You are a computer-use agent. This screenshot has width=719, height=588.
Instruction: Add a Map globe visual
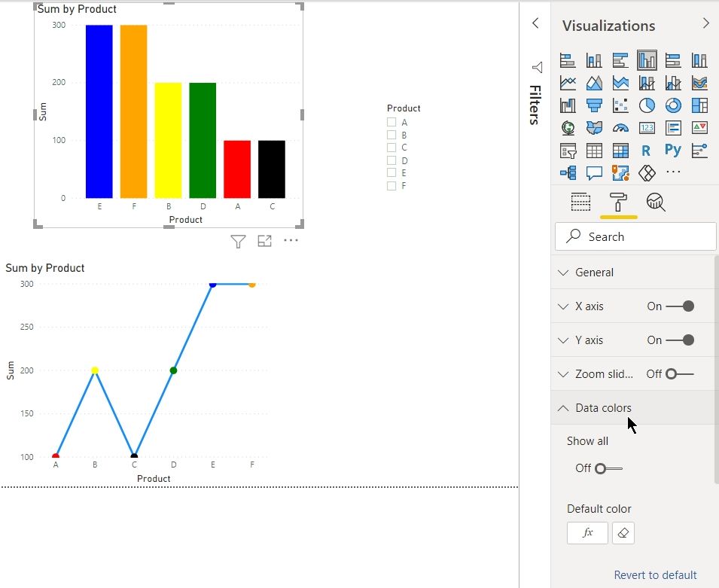[568, 128]
